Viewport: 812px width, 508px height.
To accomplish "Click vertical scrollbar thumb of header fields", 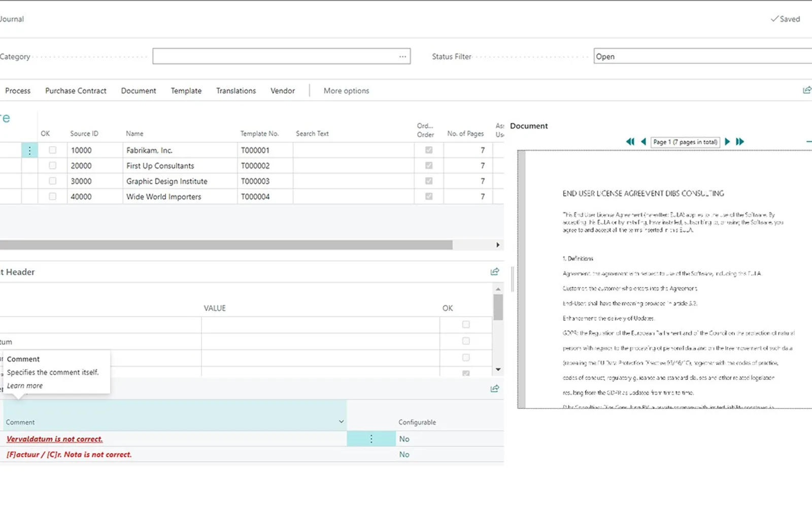I will click(x=498, y=307).
